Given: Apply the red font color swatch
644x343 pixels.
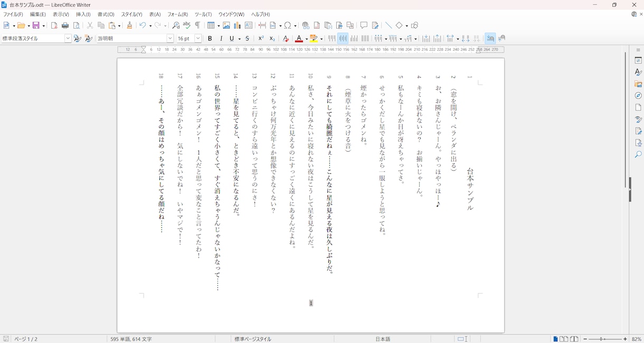Looking at the screenshot, I should (299, 39).
